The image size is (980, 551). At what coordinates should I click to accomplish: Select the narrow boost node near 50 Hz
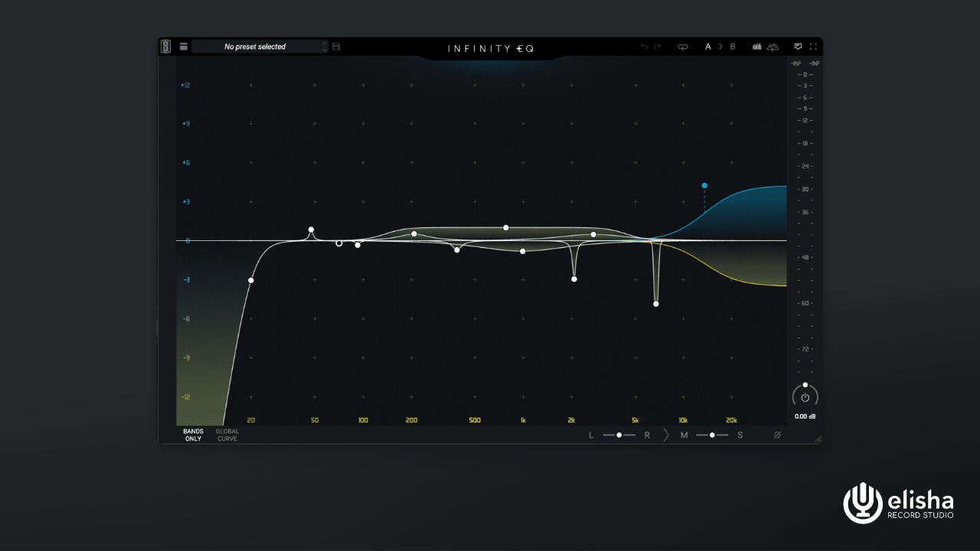(x=311, y=230)
